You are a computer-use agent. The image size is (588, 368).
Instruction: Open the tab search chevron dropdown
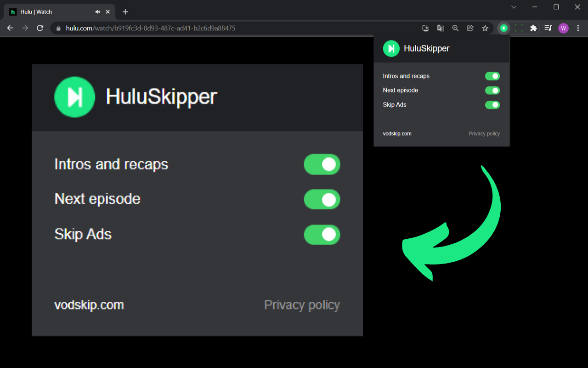[514, 7]
